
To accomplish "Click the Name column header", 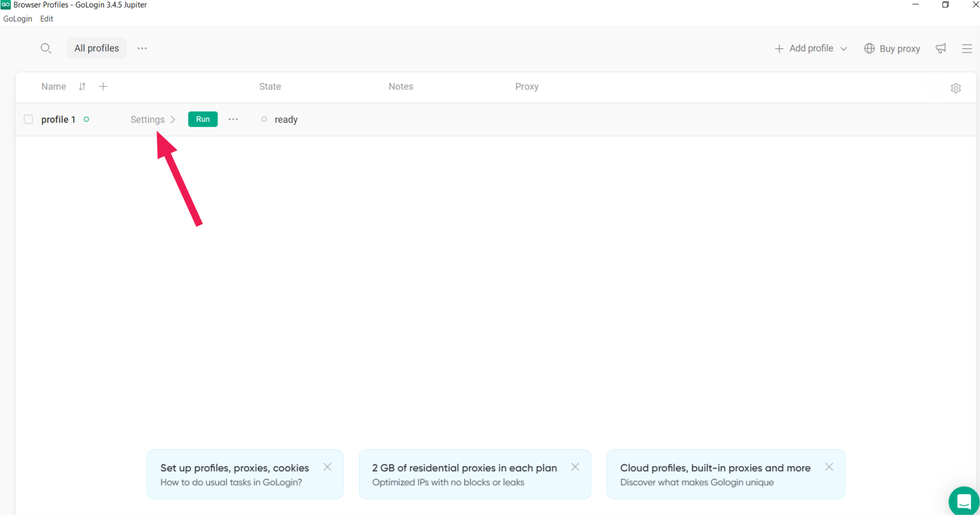I will pyautogui.click(x=53, y=87).
